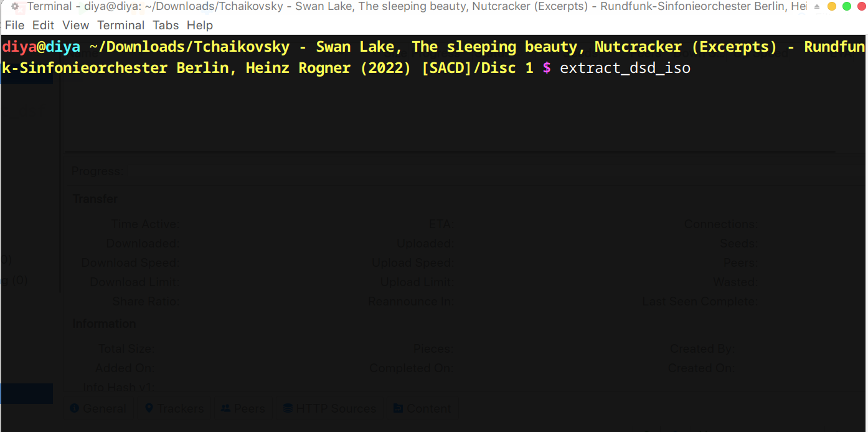Click the '$' prompt symbol
868x432 pixels.
(x=547, y=68)
